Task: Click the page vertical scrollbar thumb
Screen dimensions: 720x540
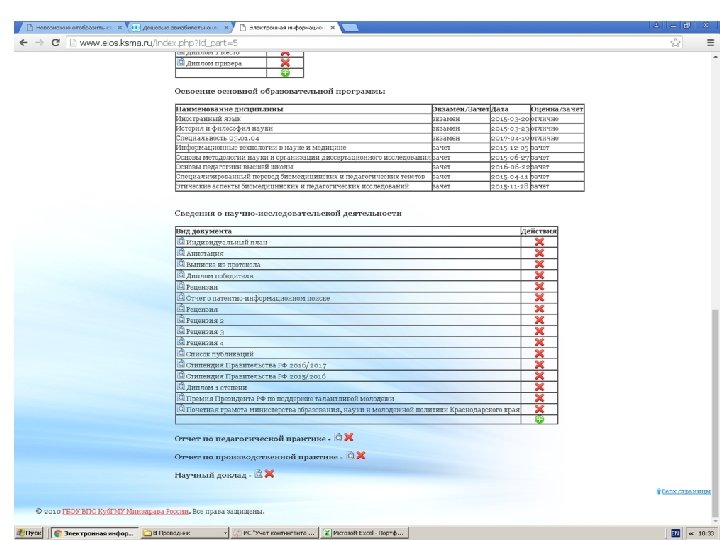Action: pos(715,411)
